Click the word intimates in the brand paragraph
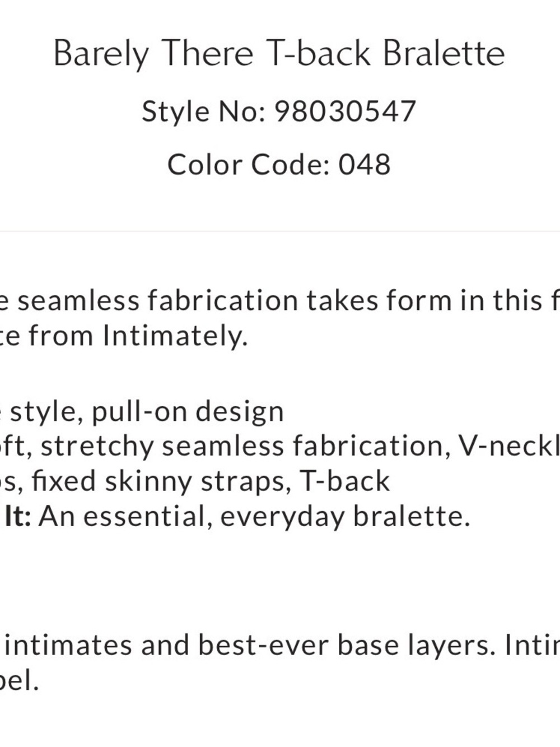Screen dimensions: 560x747 pyautogui.click(x=69, y=646)
